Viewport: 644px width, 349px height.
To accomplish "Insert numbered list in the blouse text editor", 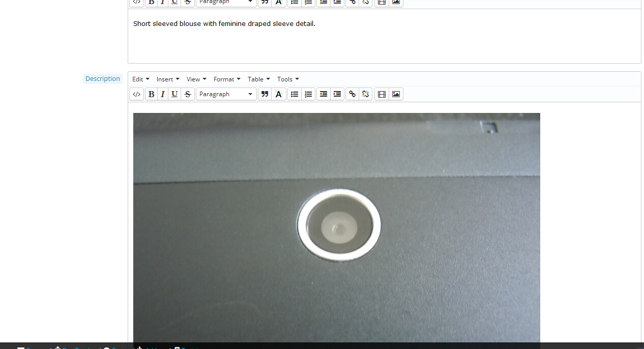I will (x=308, y=2).
